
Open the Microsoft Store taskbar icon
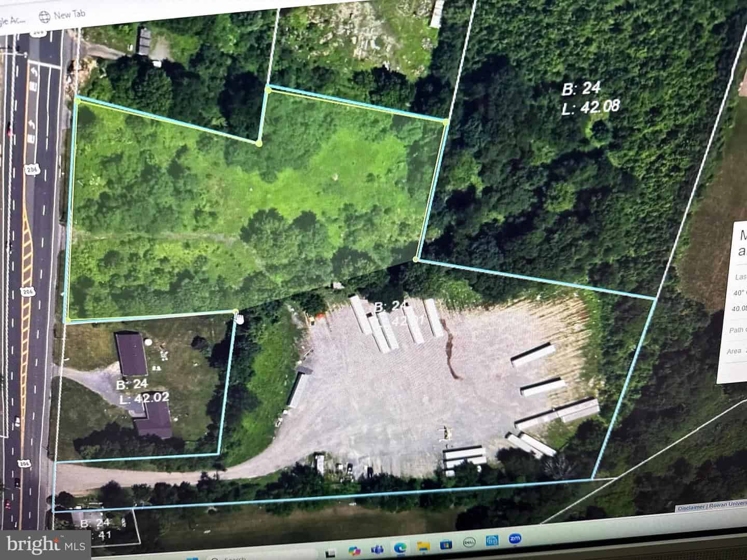click(446, 545)
